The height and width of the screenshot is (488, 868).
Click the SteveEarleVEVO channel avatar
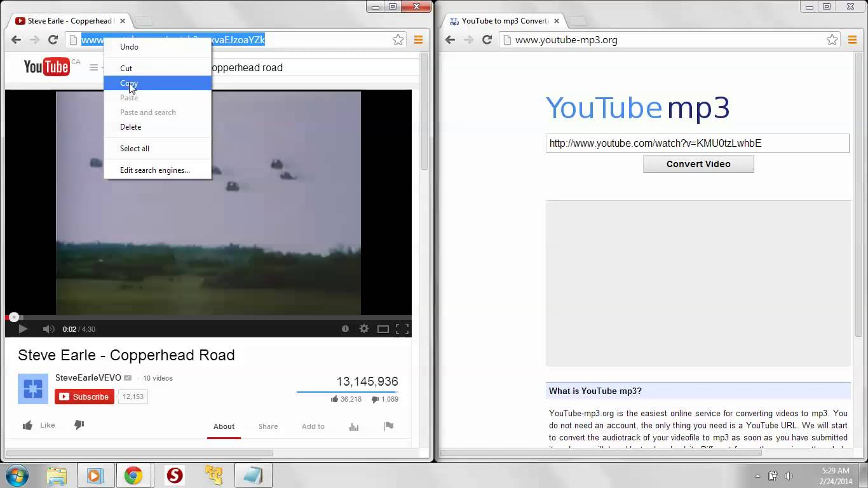pos(33,389)
